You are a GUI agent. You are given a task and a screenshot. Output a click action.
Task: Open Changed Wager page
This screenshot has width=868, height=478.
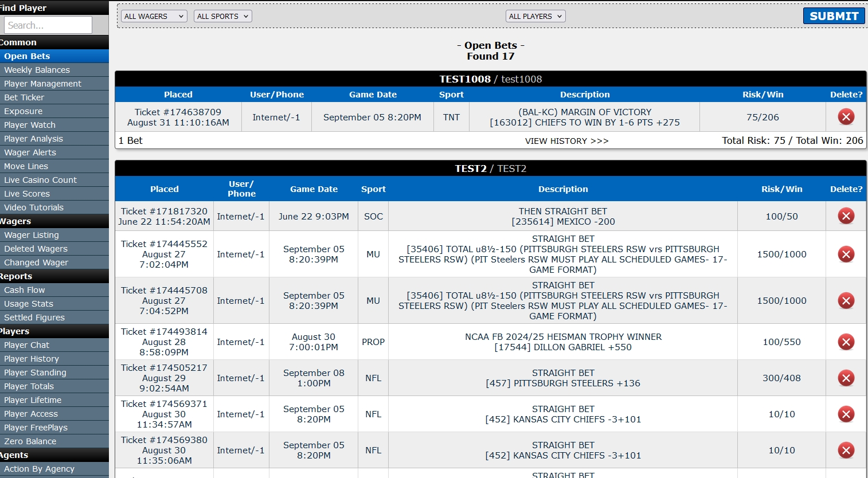54,262
